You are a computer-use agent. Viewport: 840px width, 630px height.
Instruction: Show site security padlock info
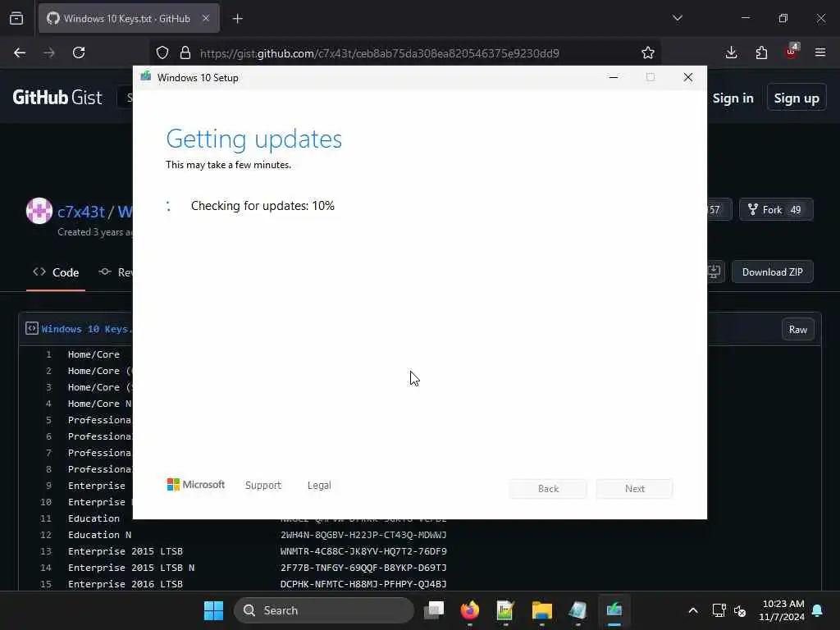[185, 52]
